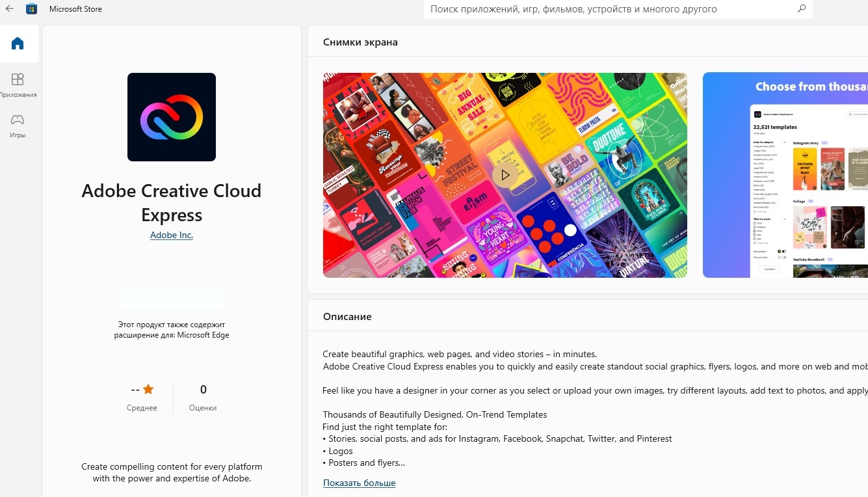Screen dimensions: 868x497
Task: Click the 'Среднее' rating label
Action: tap(142, 408)
